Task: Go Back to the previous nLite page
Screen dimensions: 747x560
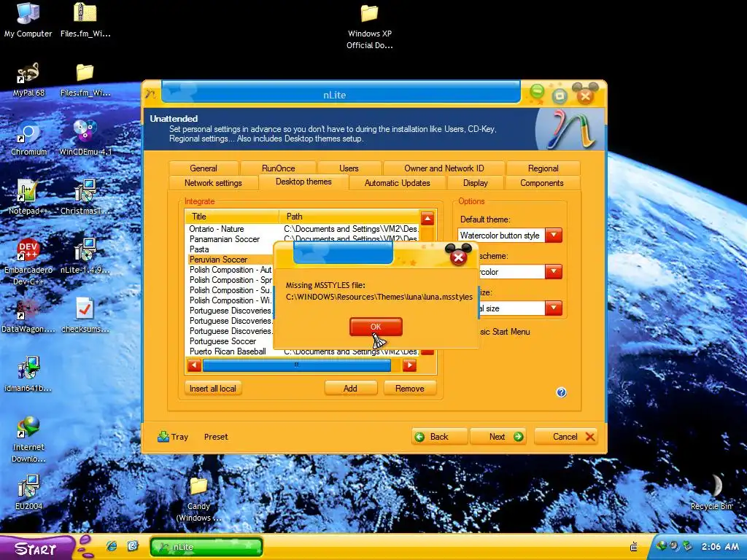Action: [x=439, y=437]
